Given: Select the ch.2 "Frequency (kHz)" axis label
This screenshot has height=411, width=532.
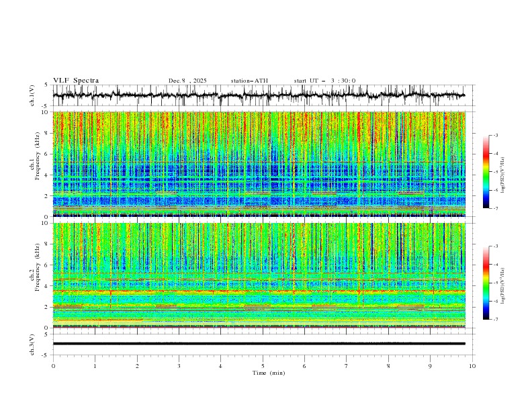Looking at the screenshot, I should [38, 267].
